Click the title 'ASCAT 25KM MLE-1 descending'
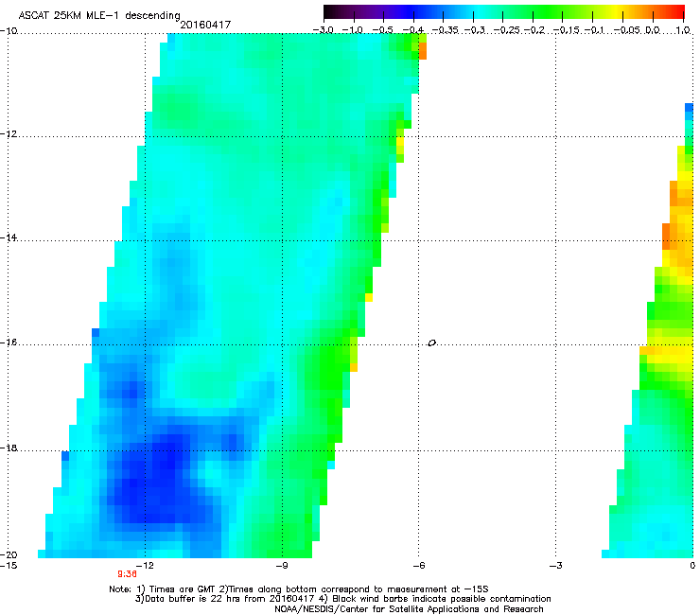 (99, 15)
